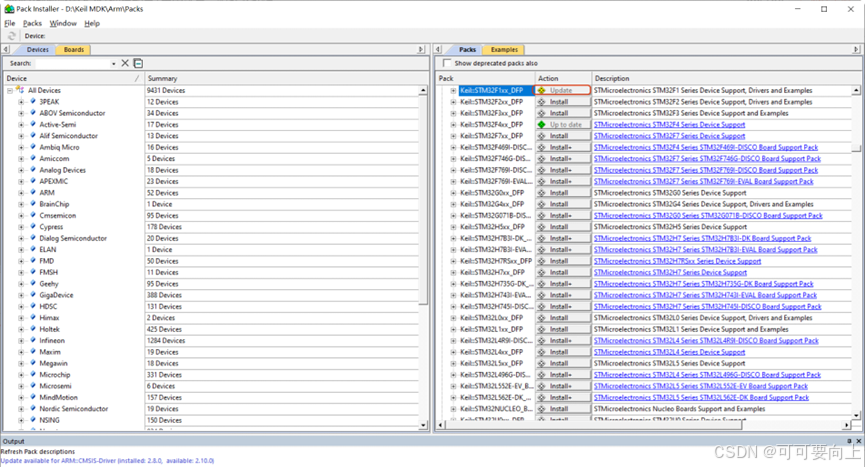Open STM32F7 Series Device Support link
Viewport: 865px width, 467px height.
pyautogui.click(x=669, y=136)
